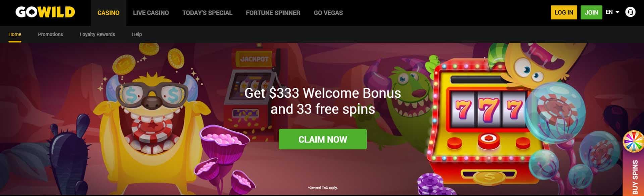Click the yellow Log In button
The height and width of the screenshot is (196, 644).
click(564, 12)
